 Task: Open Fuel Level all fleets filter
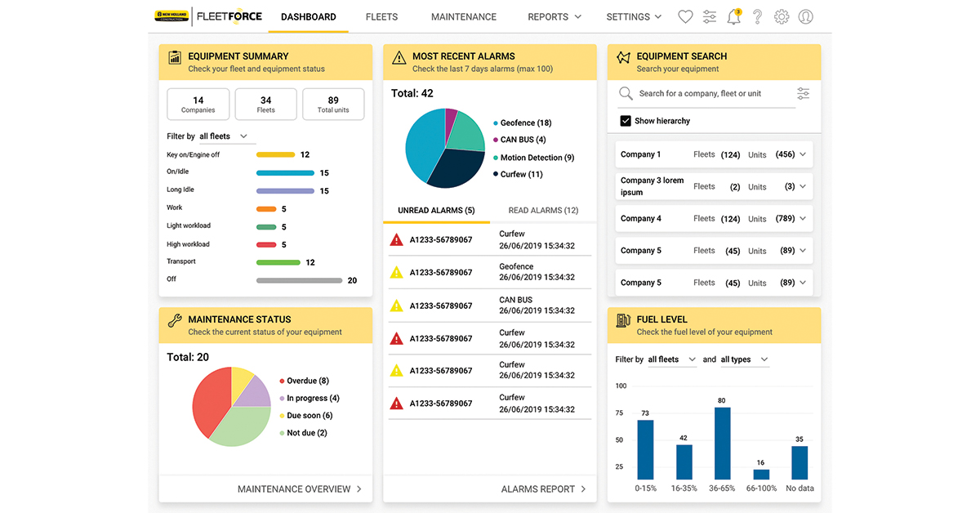(x=672, y=359)
